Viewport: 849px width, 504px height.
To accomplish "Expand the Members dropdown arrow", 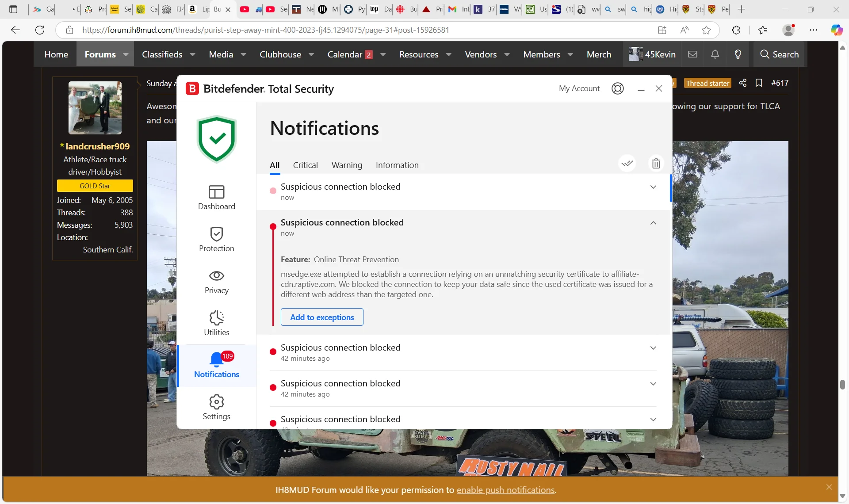I will click(570, 54).
